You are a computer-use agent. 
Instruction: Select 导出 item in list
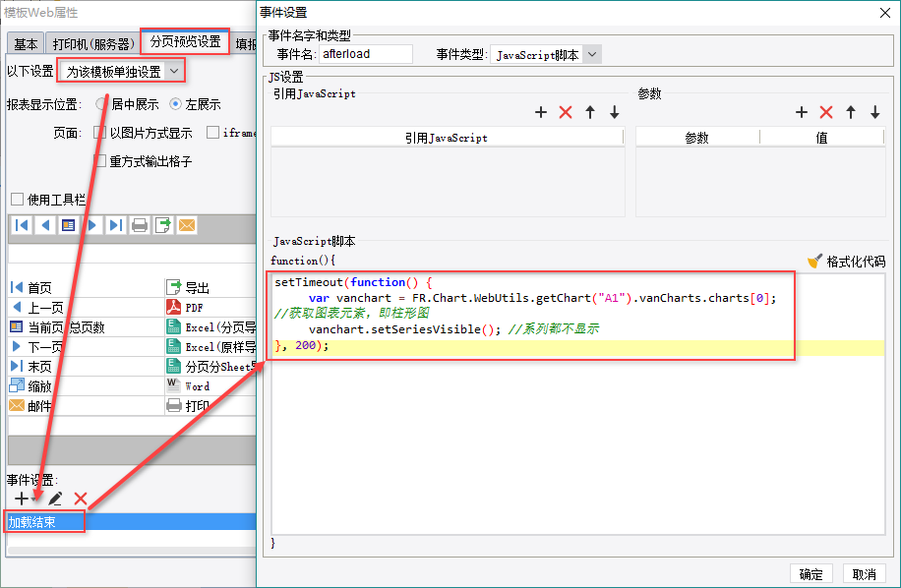[x=210, y=288]
